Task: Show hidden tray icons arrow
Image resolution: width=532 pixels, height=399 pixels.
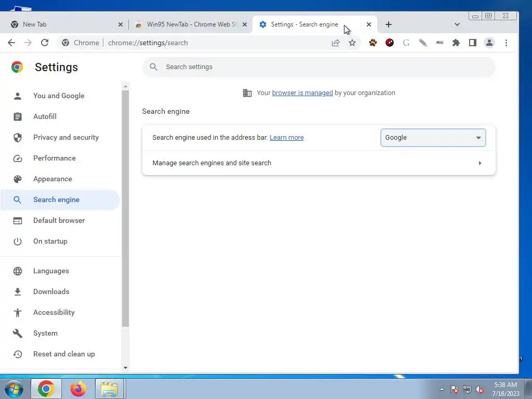Action: coord(442,389)
